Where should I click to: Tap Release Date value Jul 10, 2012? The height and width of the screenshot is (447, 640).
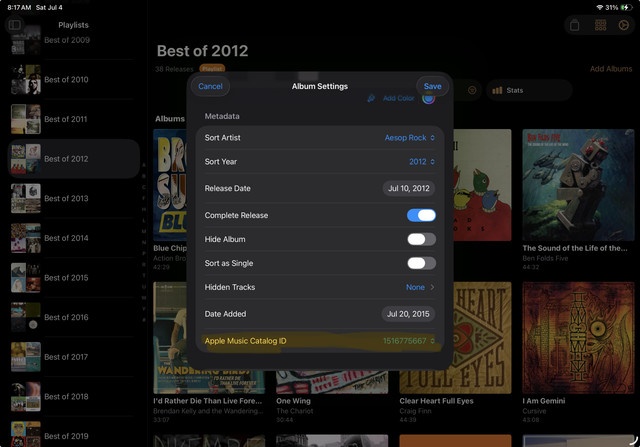point(409,188)
